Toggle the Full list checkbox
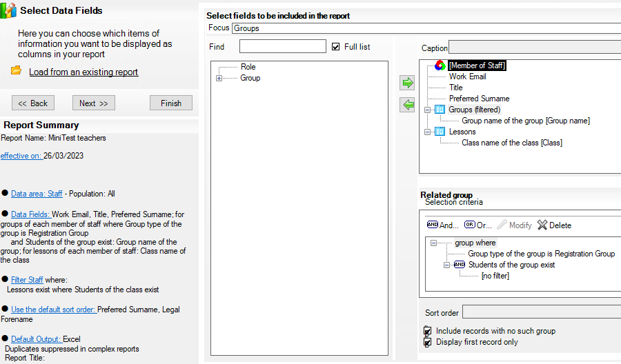The height and width of the screenshot is (364, 621). (x=336, y=47)
